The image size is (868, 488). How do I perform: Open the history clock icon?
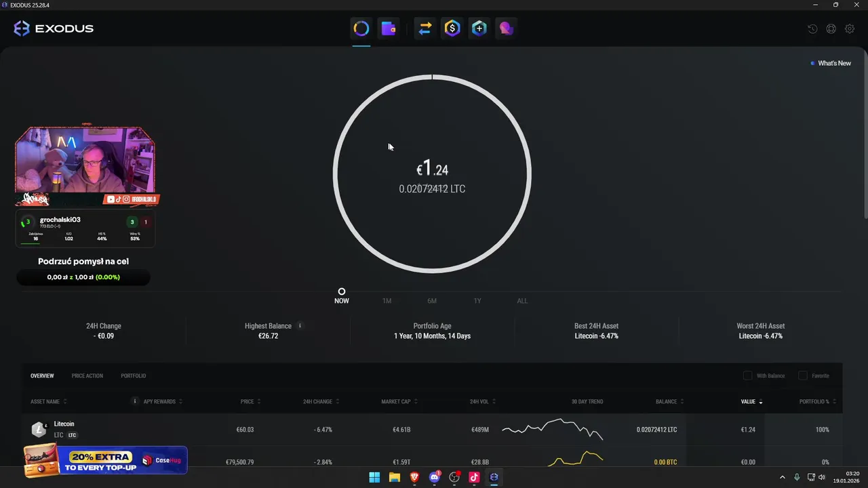pos(812,29)
